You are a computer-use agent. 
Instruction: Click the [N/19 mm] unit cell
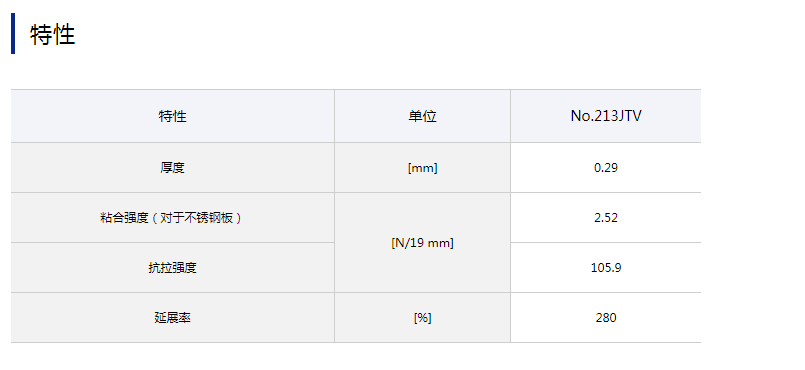coord(423,243)
